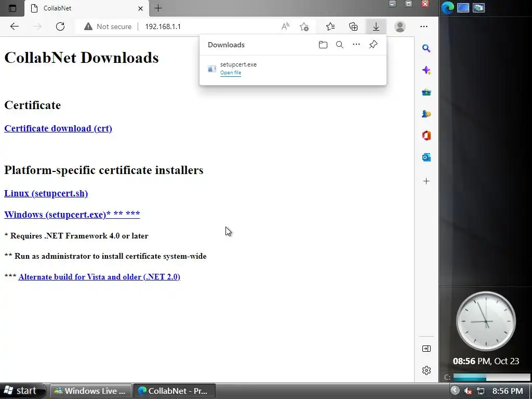The width and height of the screenshot is (532, 399).
Task: Click Certificate download (crt) link
Action: click(58, 129)
